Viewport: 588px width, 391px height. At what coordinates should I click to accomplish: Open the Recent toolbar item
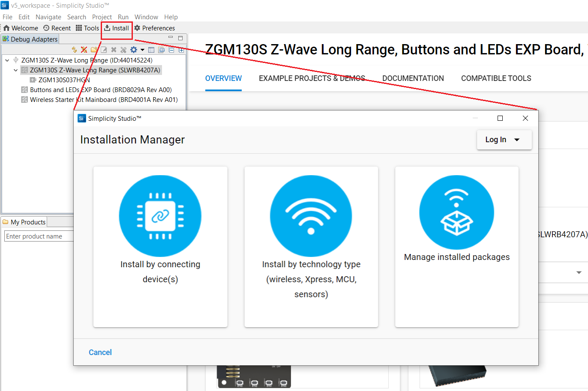[x=57, y=28]
